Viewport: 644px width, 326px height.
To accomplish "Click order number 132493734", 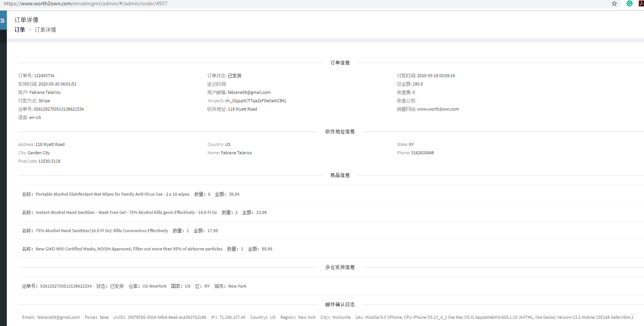I will coord(44,76).
